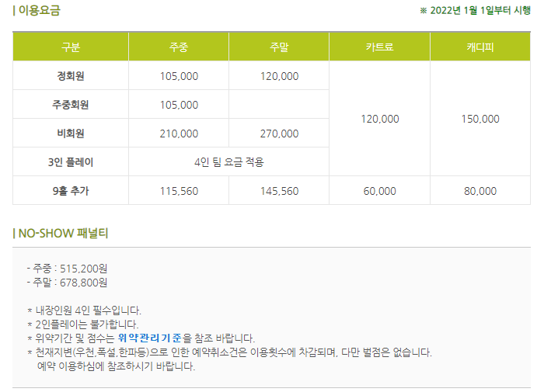This screenshot has height=392, width=544.
Task: Select the 구분 column header
Action: [x=71, y=47]
